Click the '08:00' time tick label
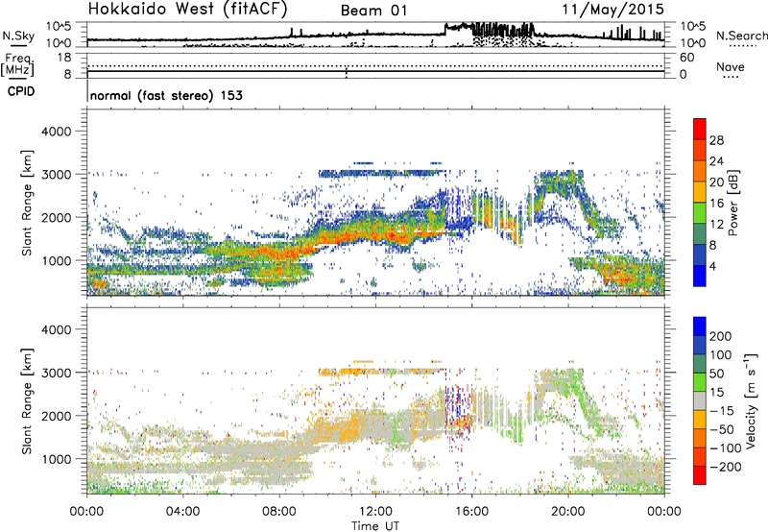This screenshot has height=532, width=768. tap(279, 512)
